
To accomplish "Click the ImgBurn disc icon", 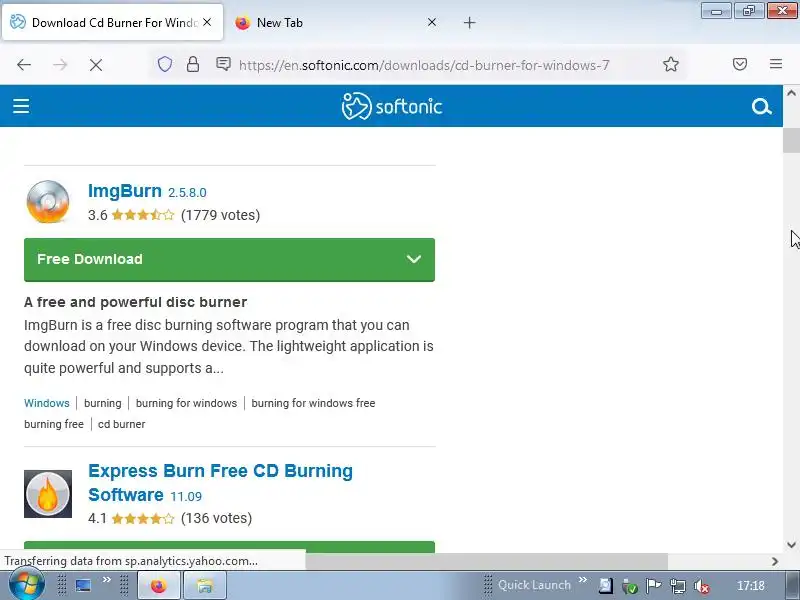I will tap(47, 202).
